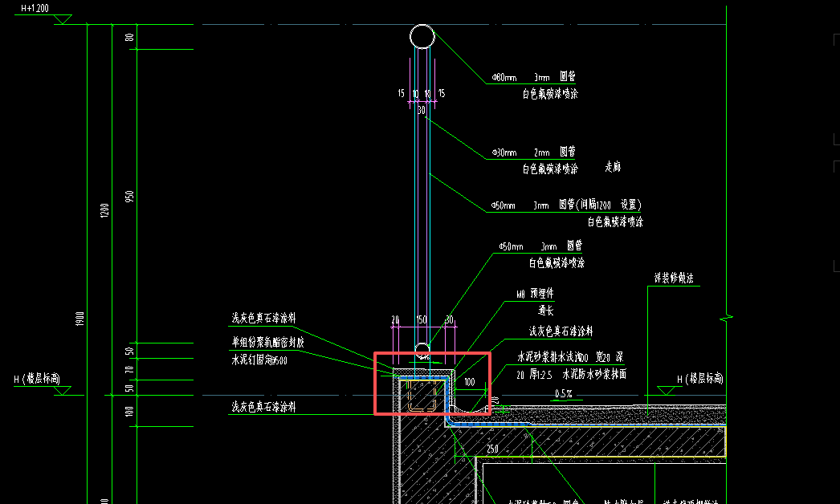Click the "Φ80mm 3mm 圆管" annotation

pos(533,77)
